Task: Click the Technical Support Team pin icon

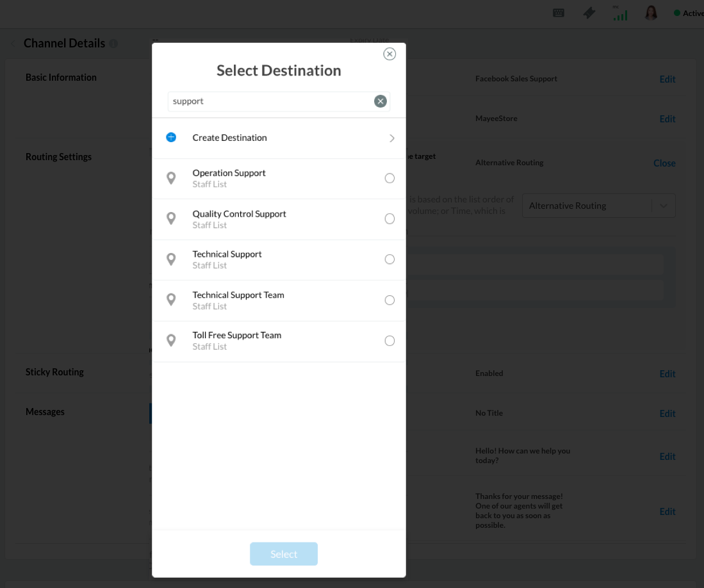Action: (171, 300)
